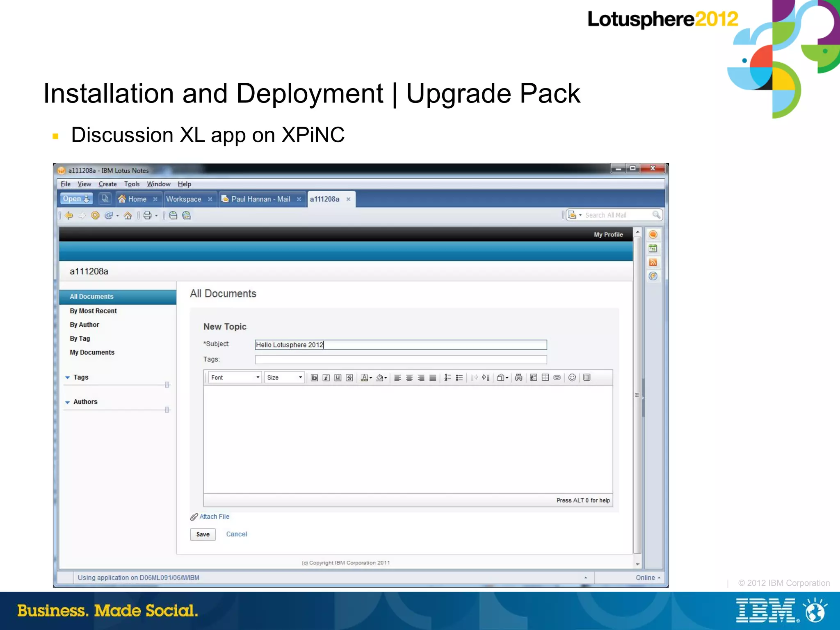Open the Size dropdown
This screenshot has width=840, height=630.
coord(284,378)
